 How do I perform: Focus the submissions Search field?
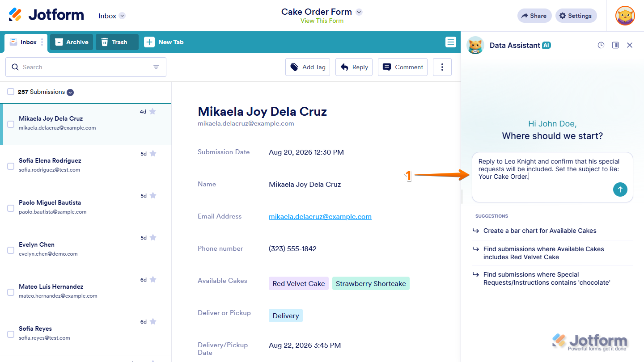(76, 67)
